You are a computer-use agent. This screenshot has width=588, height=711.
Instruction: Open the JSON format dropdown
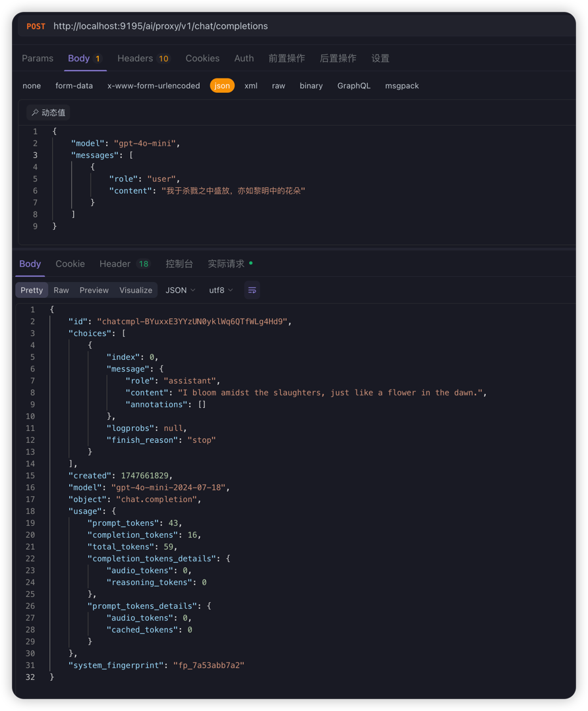point(180,290)
